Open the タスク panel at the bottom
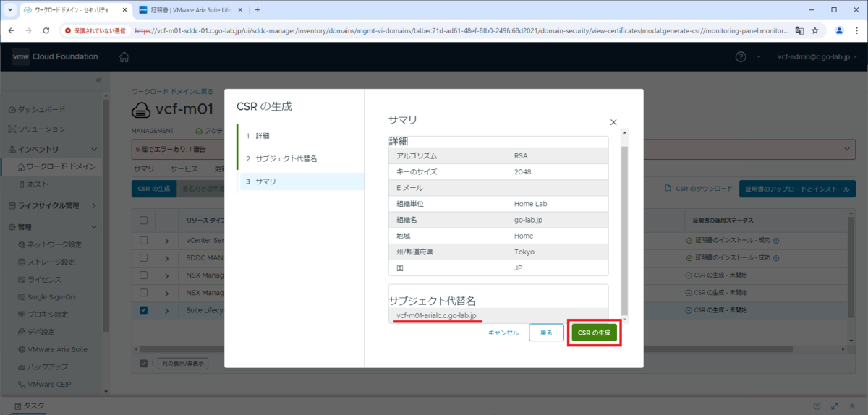The image size is (868, 415). coord(29,406)
